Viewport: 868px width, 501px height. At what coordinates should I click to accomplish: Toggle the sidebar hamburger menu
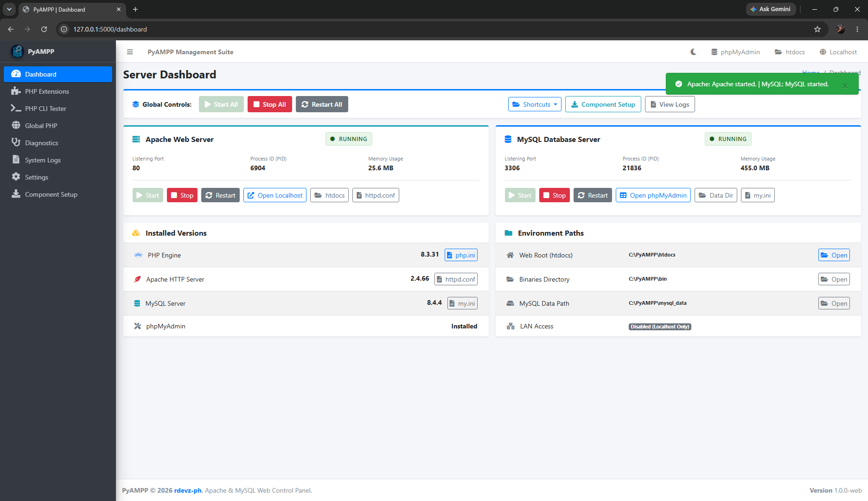(130, 52)
